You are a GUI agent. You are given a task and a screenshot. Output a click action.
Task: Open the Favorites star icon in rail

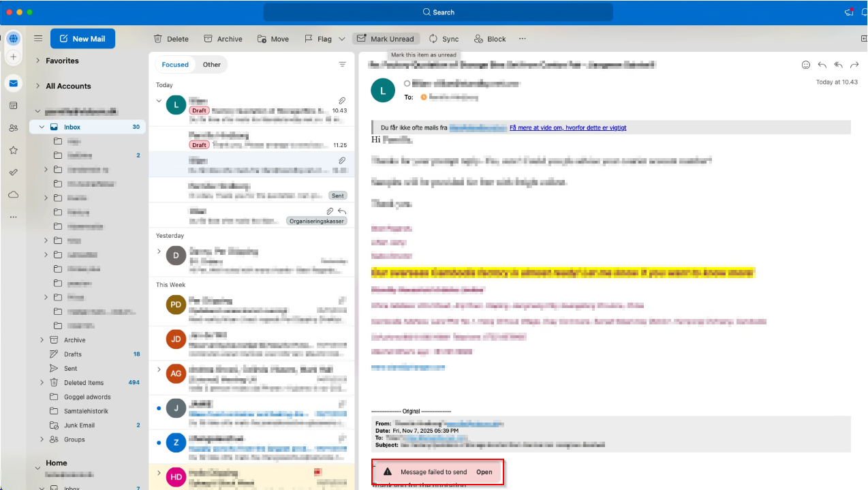[x=13, y=150]
